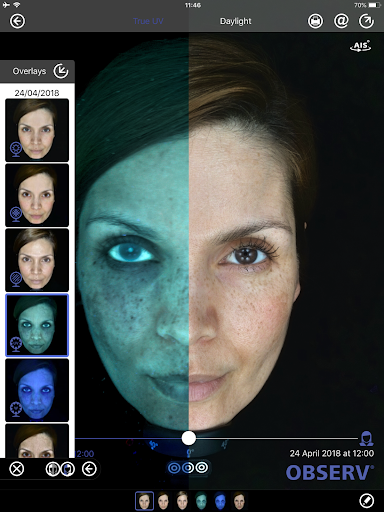Select the True UV tab
This screenshot has width=384, height=512.
tap(148, 21)
